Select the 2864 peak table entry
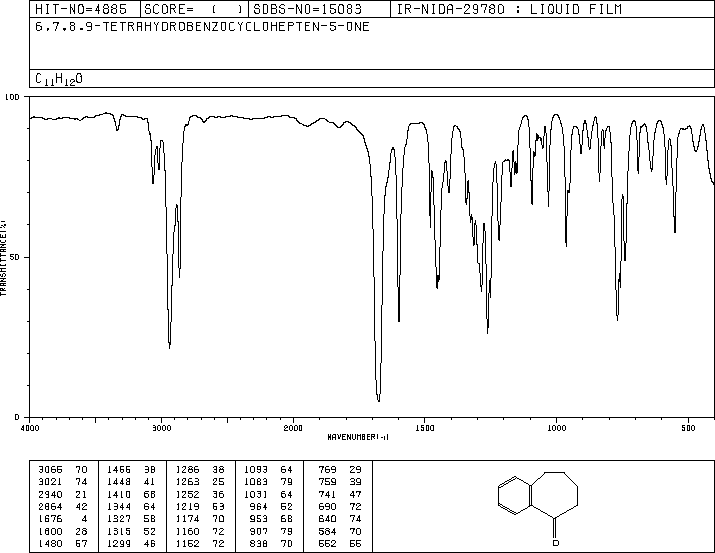Image resolution: width=715 pixels, height=553 pixels. tap(62, 507)
